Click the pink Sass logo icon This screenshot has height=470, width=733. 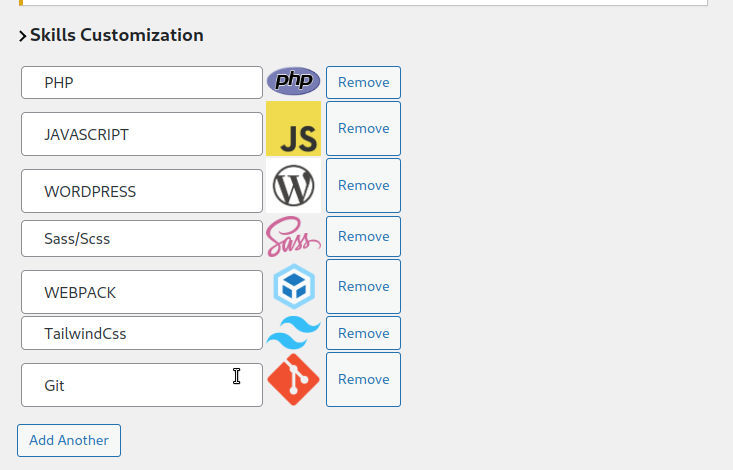[294, 237]
